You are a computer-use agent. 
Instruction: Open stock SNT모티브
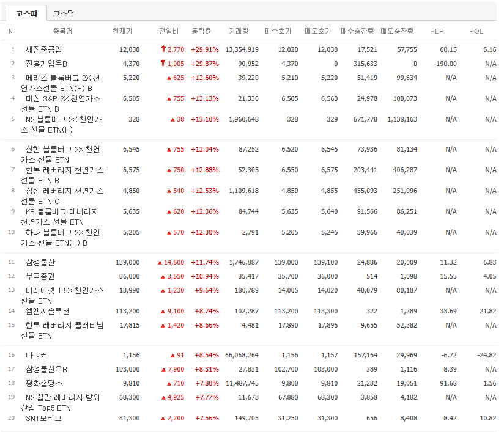pos(43,418)
